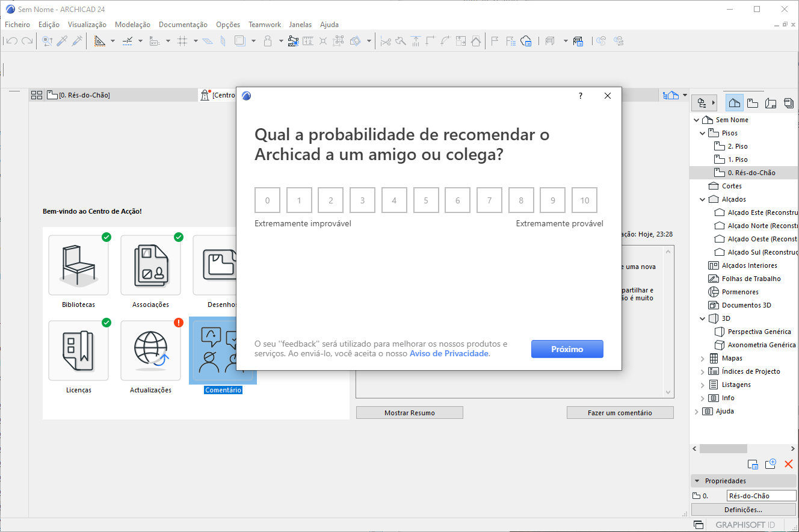Switch navigator to Project Map house icon
799x532 pixels.
tap(735, 102)
